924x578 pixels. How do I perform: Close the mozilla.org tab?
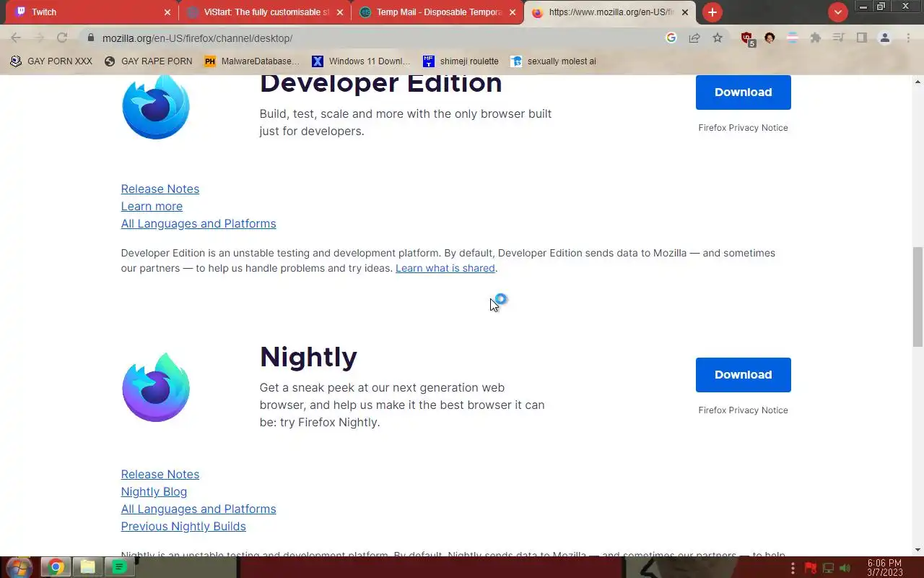pyautogui.click(x=685, y=12)
